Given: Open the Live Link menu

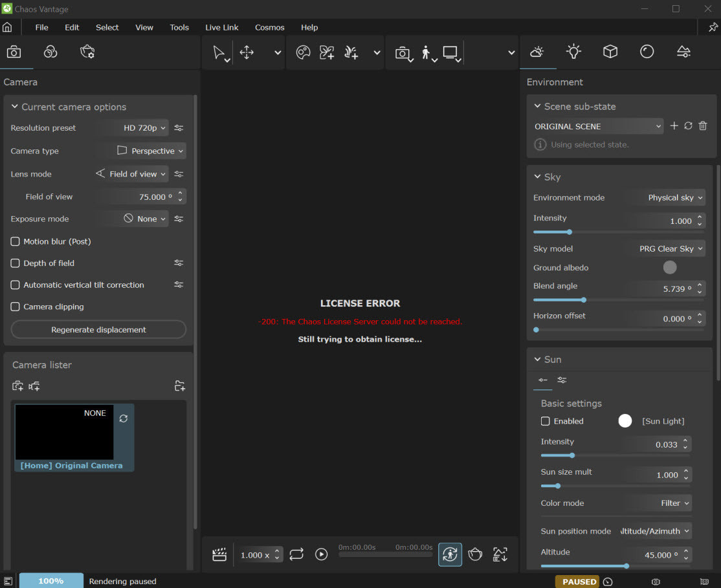Looking at the screenshot, I should [x=221, y=27].
